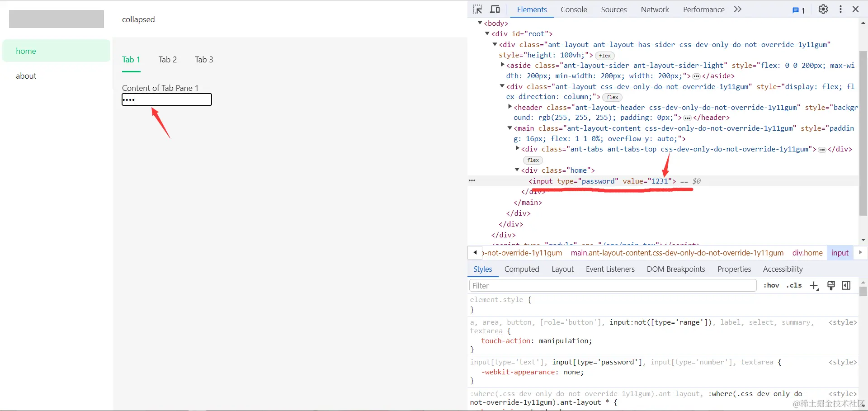Collapse the body element node
The image size is (868, 411).
pyautogui.click(x=480, y=23)
